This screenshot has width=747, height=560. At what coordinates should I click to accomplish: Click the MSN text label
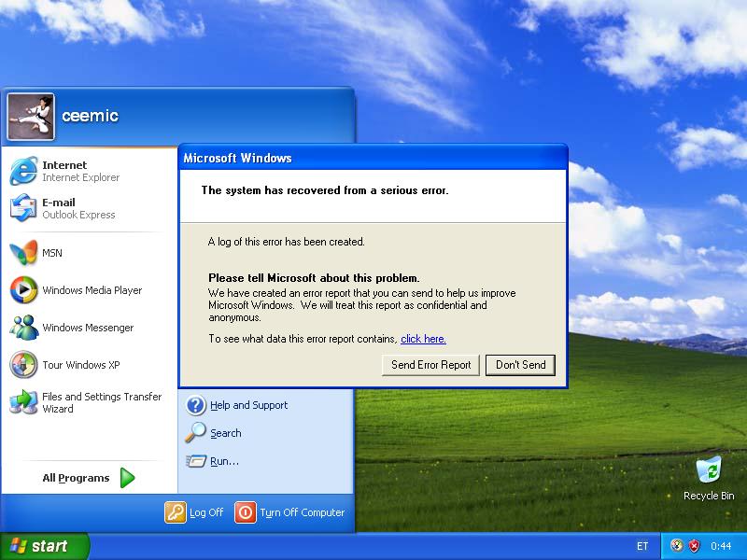click(52, 253)
